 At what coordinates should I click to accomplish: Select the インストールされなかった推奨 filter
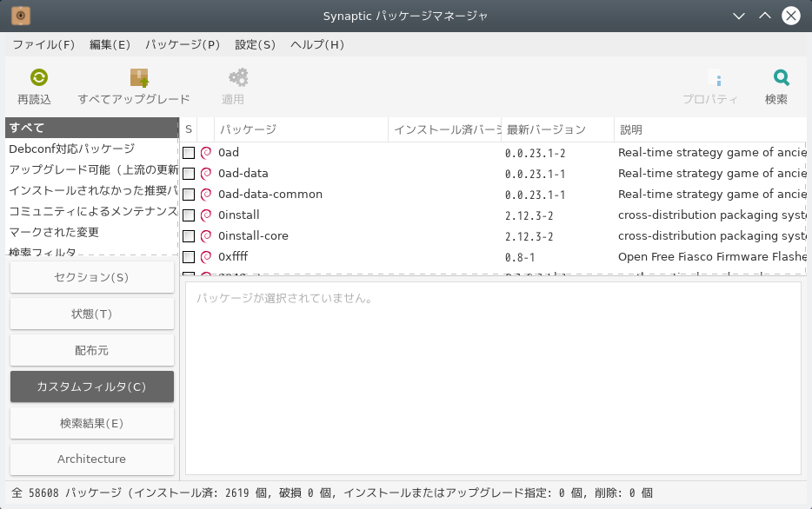pos(91,190)
